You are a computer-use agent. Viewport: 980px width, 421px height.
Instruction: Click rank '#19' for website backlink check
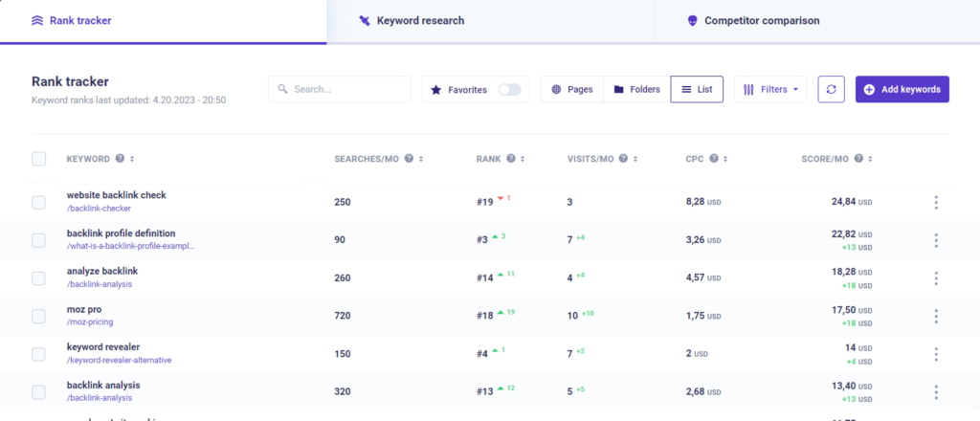484,203
